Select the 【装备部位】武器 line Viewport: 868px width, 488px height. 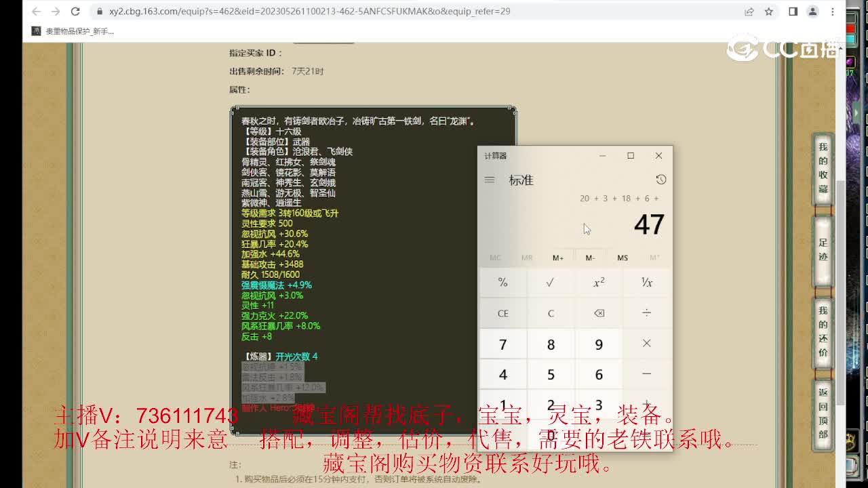point(275,142)
